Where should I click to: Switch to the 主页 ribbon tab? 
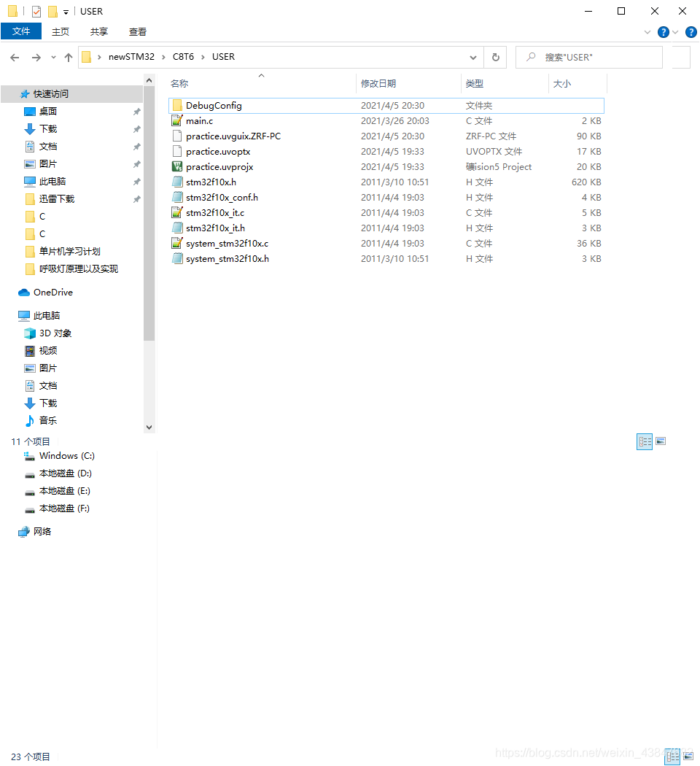click(61, 32)
